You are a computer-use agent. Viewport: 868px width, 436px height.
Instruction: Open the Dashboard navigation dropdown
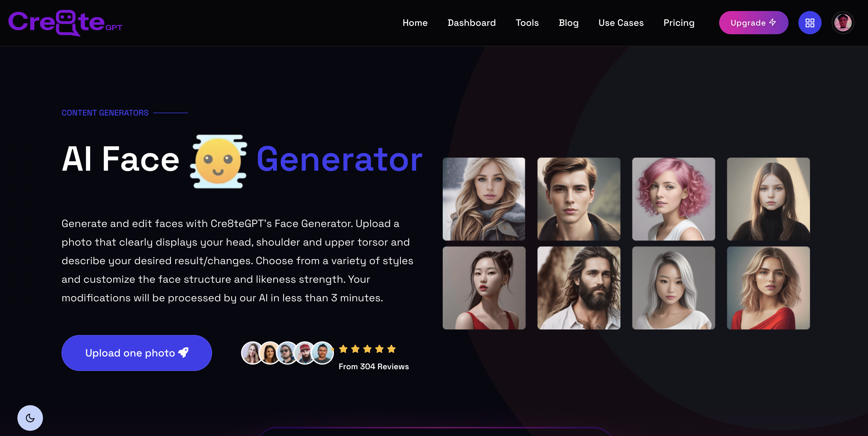471,22
